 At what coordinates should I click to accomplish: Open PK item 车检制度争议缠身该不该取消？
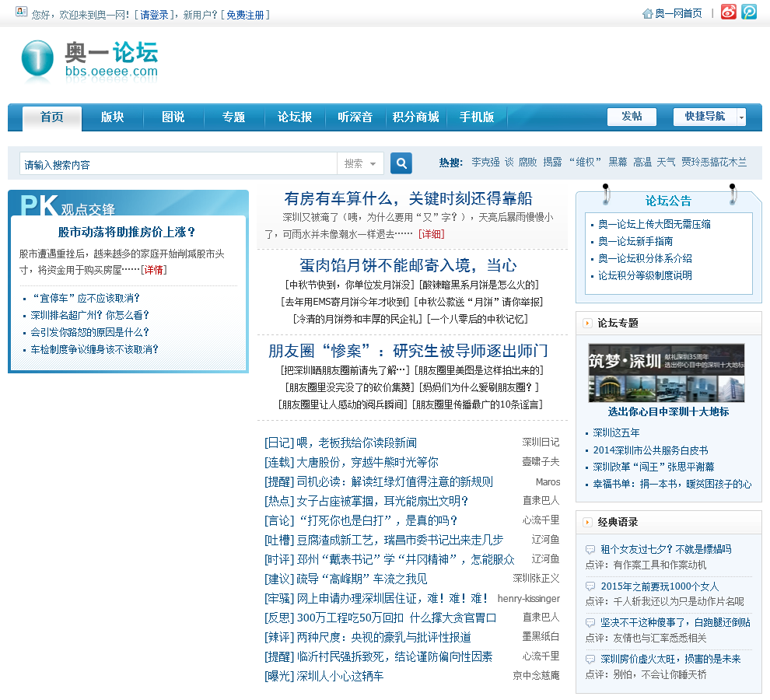point(95,350)
